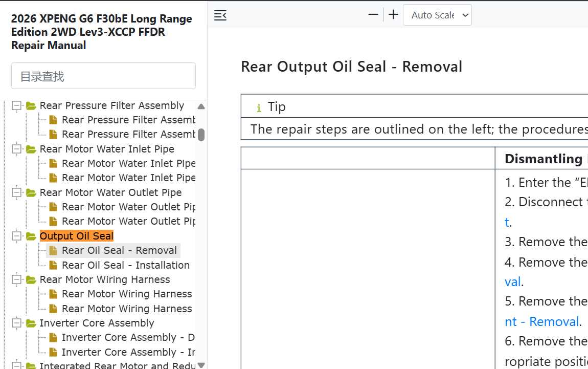Screen dimensions: 588x369
Task: Click the 'Rear Output Oil Seal - Removal' heading
Action: pyautogui.click(x=351, y=67)
